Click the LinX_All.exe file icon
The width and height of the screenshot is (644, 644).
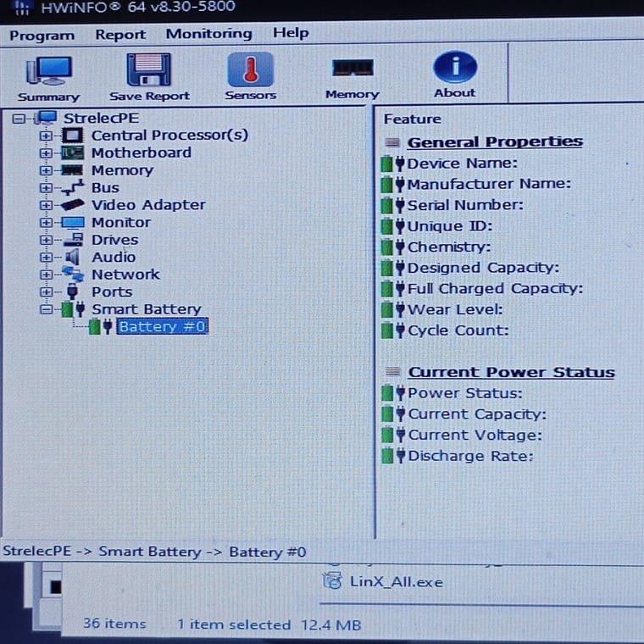tap(332, 581)
